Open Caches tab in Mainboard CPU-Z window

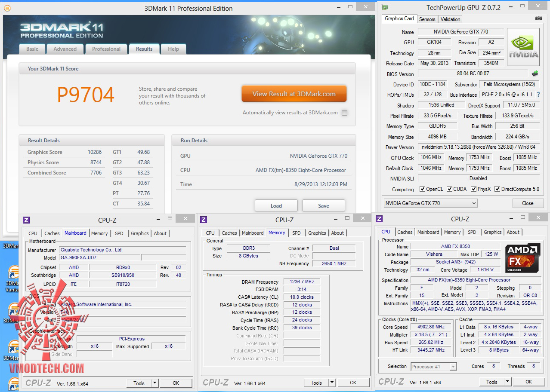pyautogui.click(x=52, y=233)
